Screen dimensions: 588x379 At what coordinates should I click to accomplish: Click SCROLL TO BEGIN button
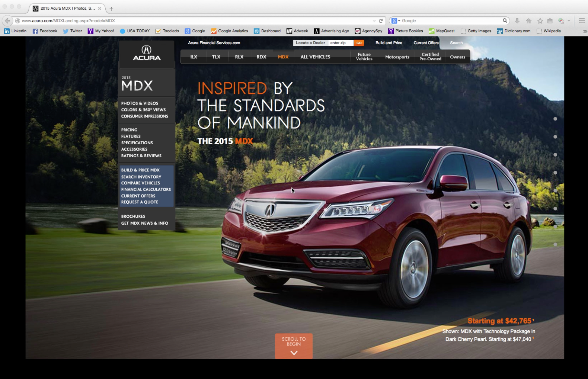[294, 346]
